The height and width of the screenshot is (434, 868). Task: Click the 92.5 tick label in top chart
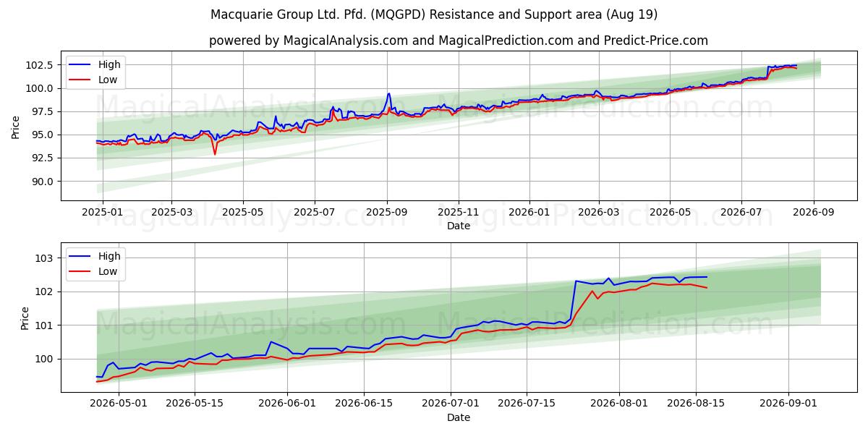pos(43,158)
